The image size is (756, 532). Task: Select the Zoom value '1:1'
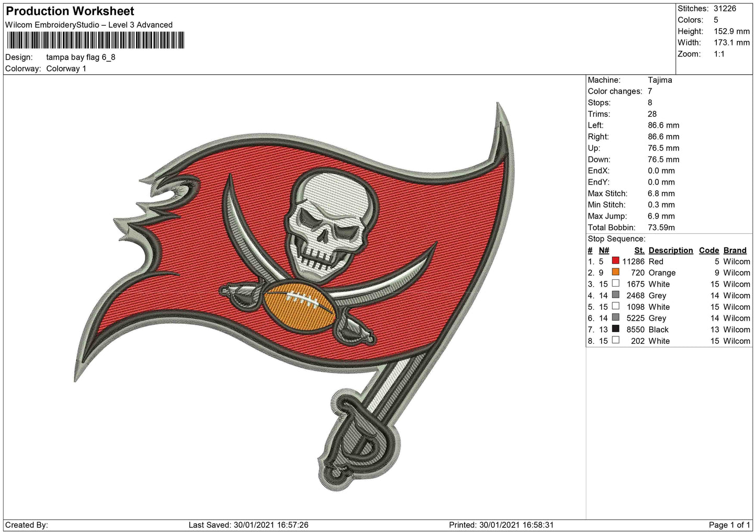point(719,54)
